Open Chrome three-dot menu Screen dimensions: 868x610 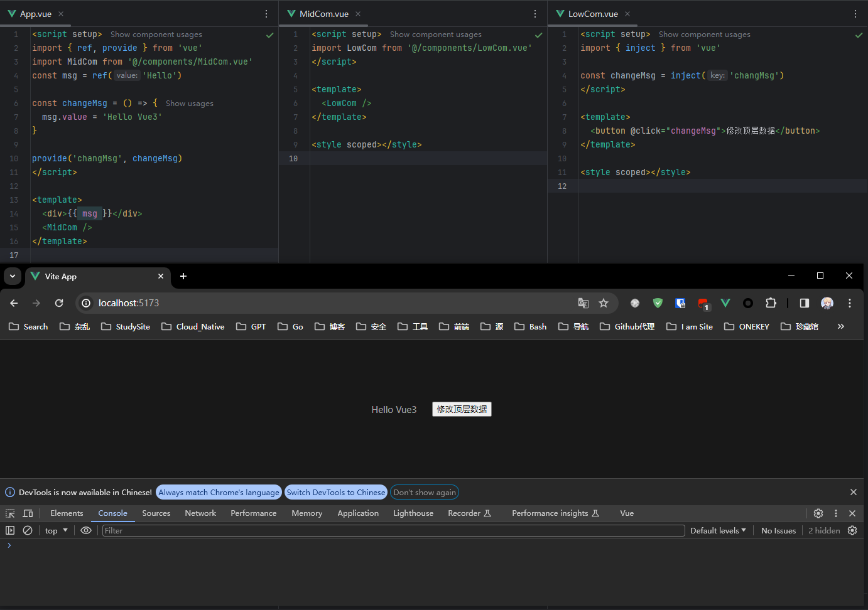pos(850,303)
